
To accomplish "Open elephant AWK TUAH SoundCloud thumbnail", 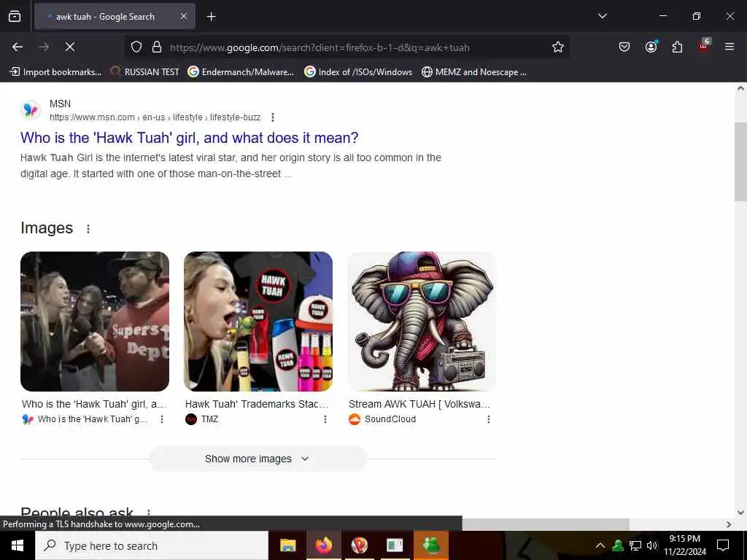I will (422, 322).
